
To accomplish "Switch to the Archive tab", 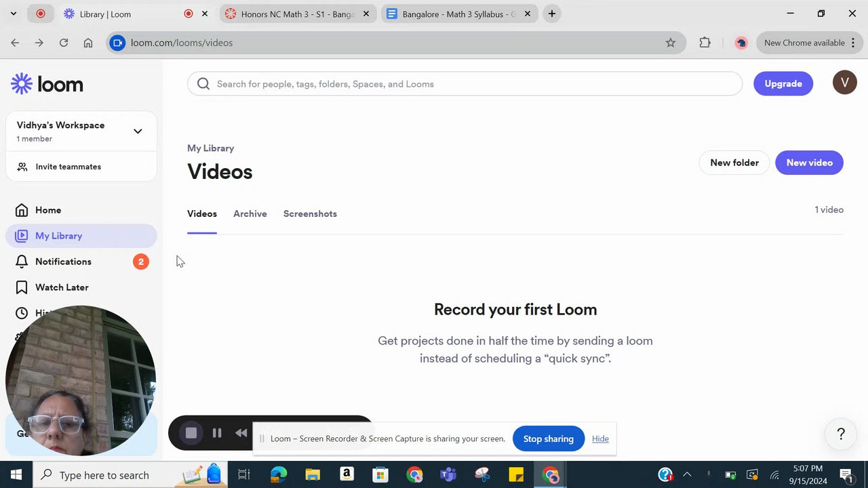I will 250,213.
